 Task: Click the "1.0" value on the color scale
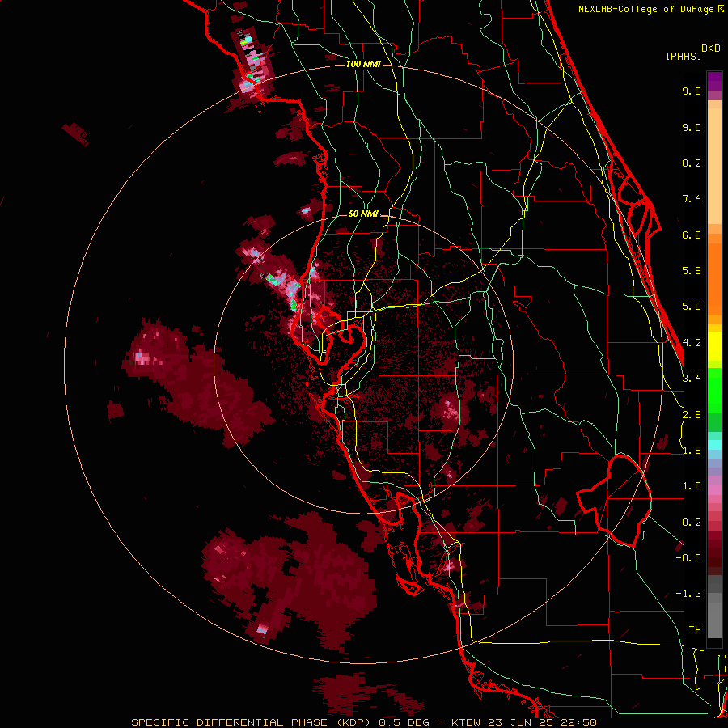tap(692, 486)
